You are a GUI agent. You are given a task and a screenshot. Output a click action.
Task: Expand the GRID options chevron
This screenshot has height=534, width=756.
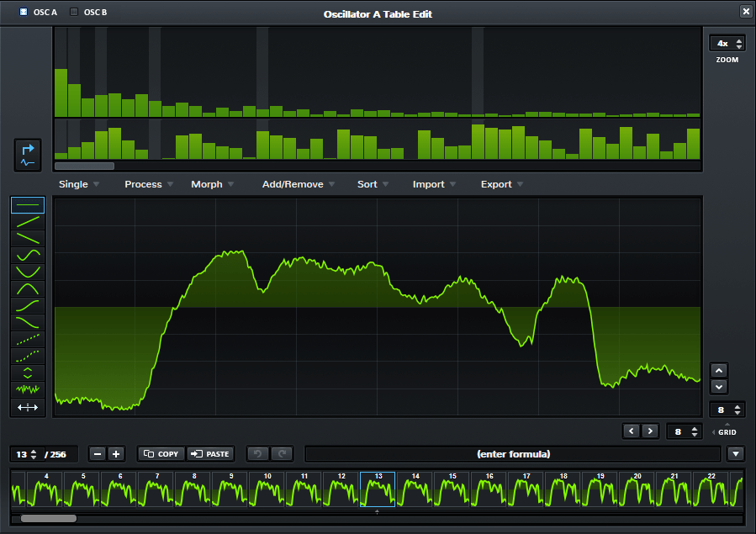click(711, 431)
